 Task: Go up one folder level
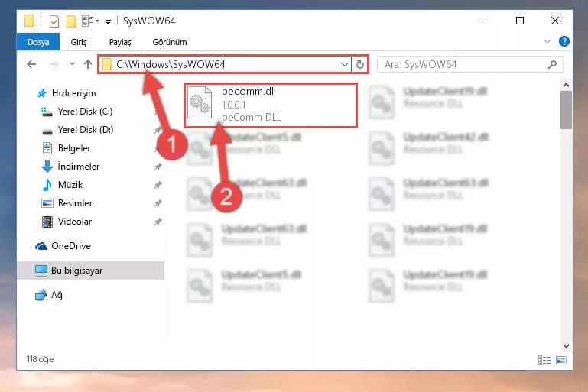click(88, 64)
